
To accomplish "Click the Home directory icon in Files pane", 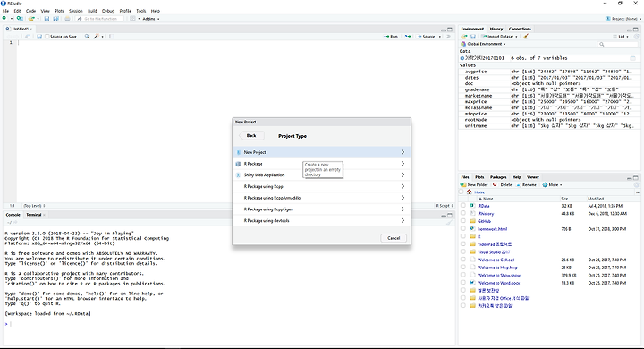I will [x=469, y=192].
